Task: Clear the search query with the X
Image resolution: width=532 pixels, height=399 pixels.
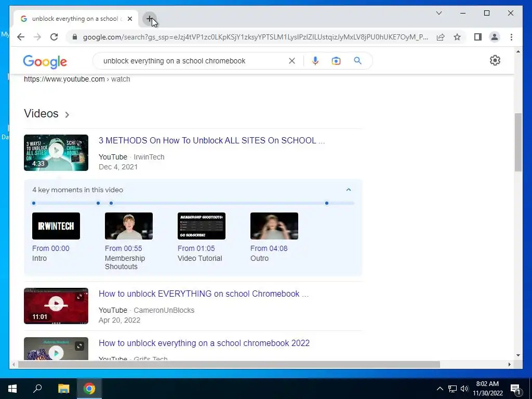Action: tap(292, 61)
